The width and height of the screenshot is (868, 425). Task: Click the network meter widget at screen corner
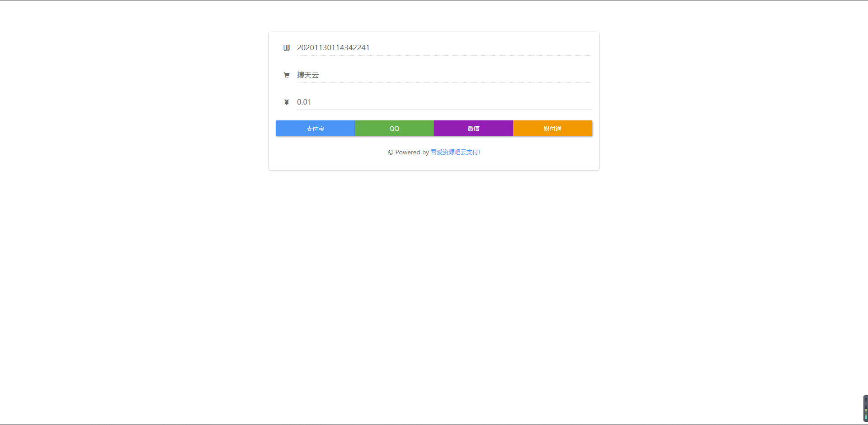[x=865, y=408]
